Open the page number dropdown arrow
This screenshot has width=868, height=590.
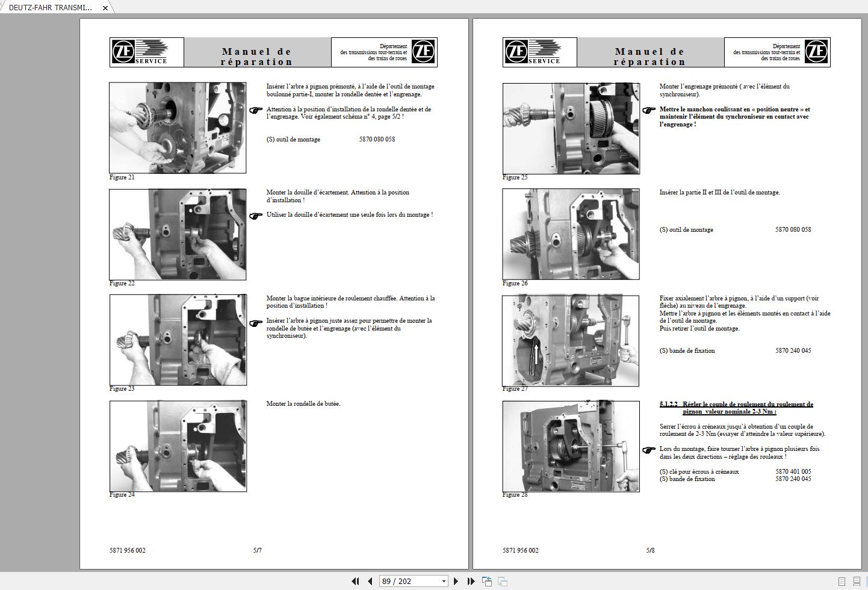(444, 581)
